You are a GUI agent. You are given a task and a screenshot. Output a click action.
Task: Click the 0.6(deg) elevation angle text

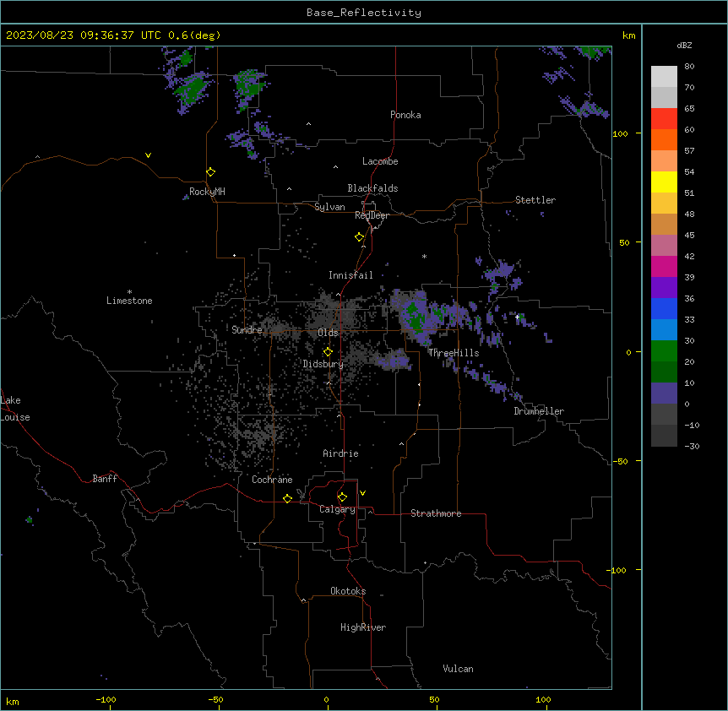pos(194,35)
